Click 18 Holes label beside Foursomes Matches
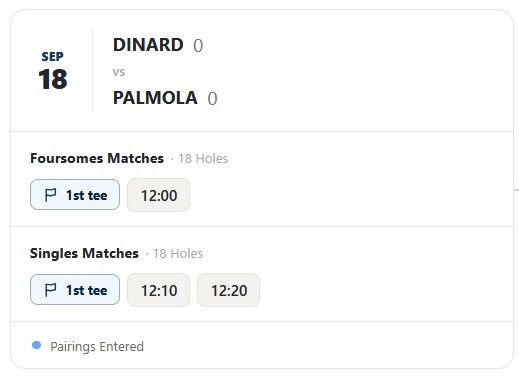The height and width of the screenshot is (379, 519). click(x=203, y=159)
